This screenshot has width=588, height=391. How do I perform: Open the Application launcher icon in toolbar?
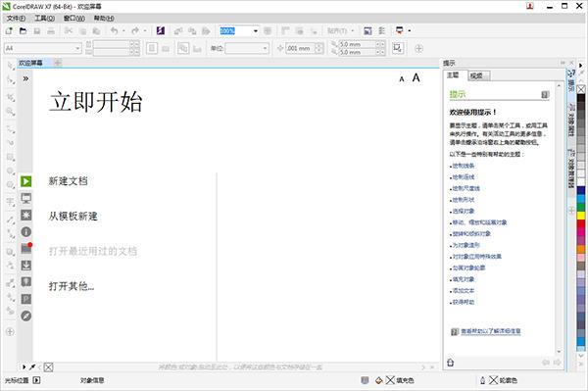point(400,30)
